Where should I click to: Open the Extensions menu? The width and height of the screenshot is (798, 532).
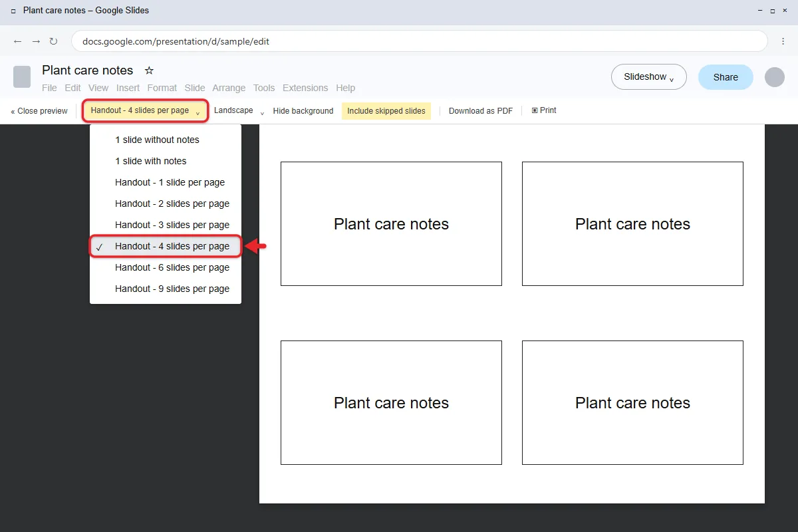pyautogui.click(x=305, y=88)
